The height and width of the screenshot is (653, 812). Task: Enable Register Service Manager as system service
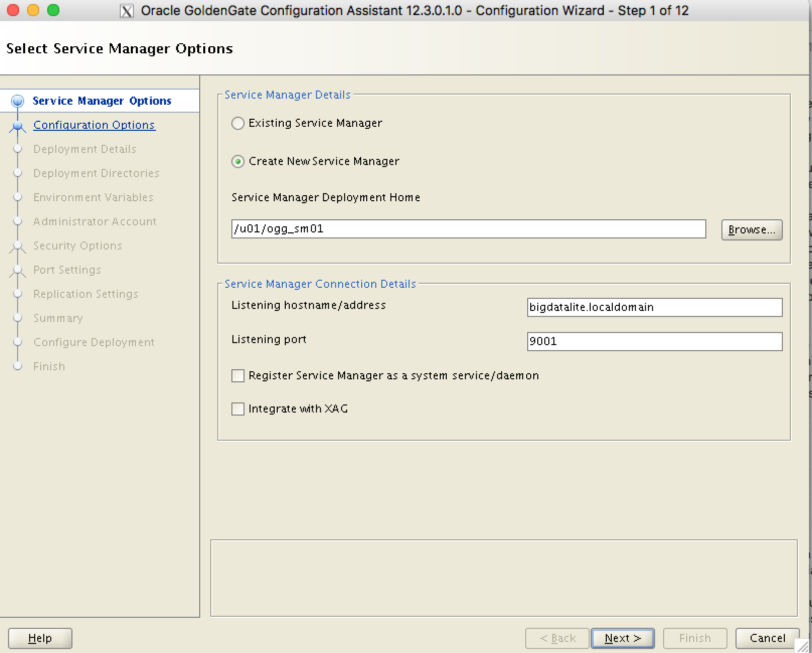237,375
